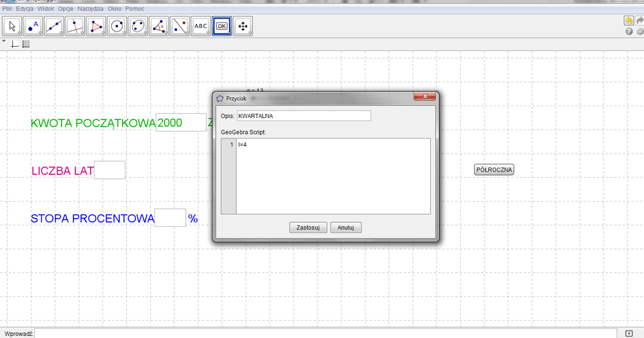Open the Widok menu
Image resolution: width=644 pixels, height=338 pixels.
coord(45,9)
